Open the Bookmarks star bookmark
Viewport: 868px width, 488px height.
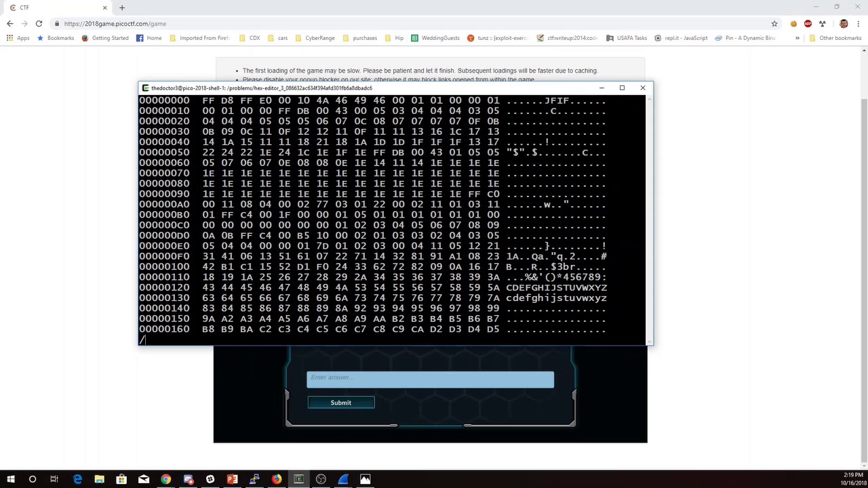tap(56, 38)
